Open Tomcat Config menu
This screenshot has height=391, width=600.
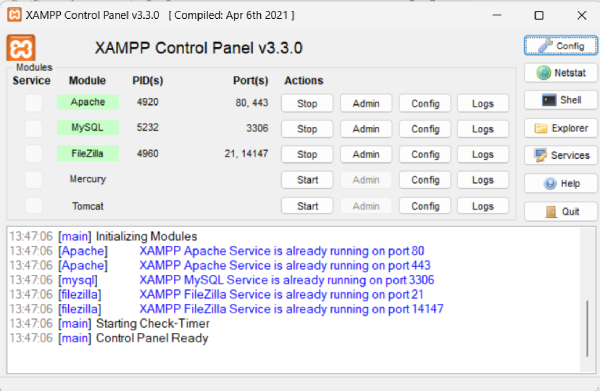[x=425, y=206]
